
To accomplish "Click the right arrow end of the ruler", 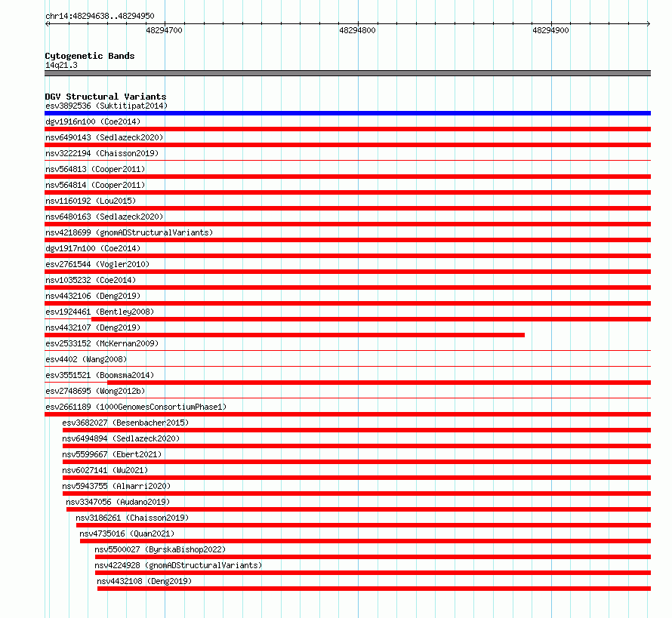I will point(649,23).
